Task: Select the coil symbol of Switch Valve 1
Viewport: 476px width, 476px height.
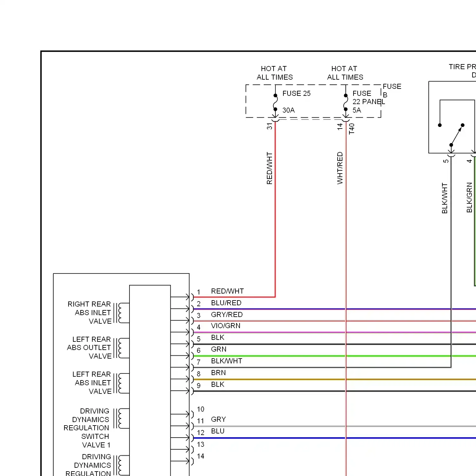Action: point(121,418)
